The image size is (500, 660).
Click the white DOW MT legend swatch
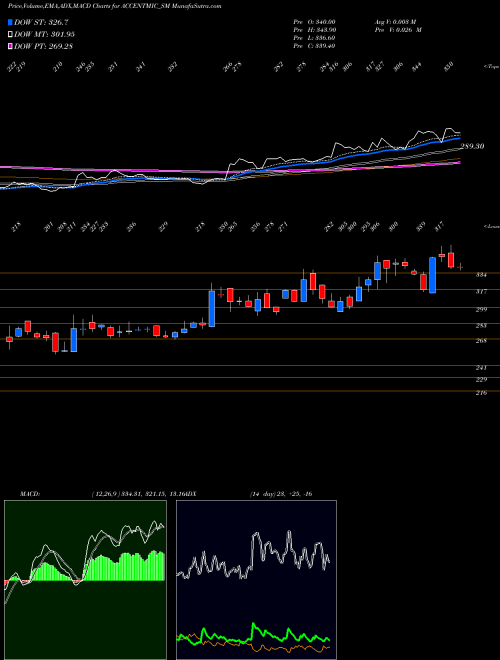[x=10, y=34]
